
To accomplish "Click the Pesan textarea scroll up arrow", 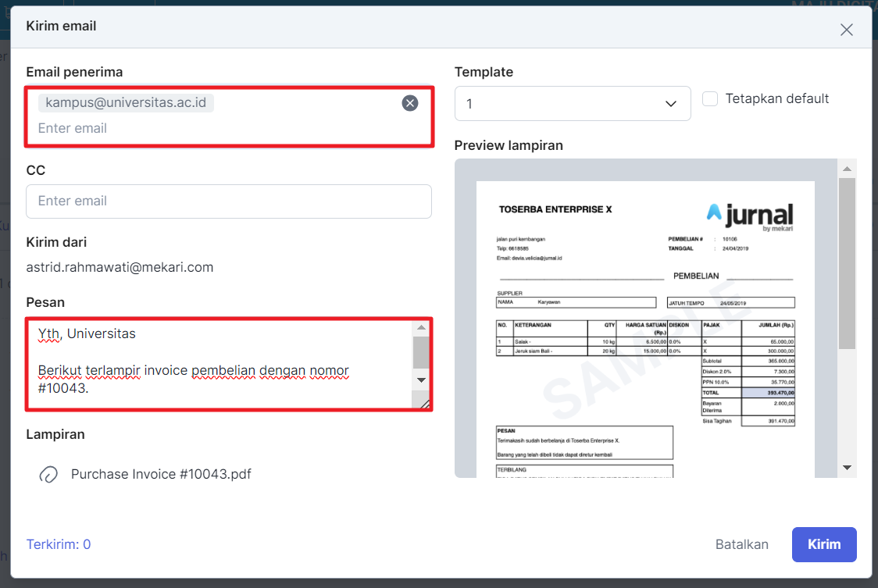I will point(421,328).
